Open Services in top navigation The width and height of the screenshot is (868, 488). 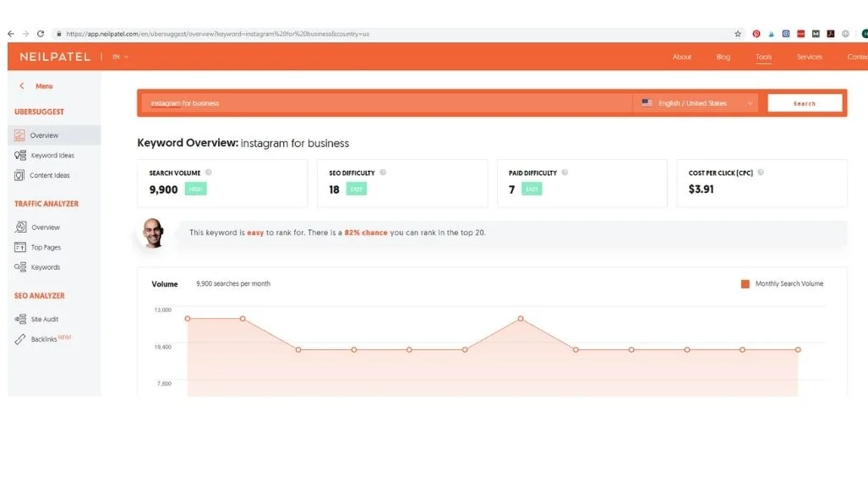[810, 57]
